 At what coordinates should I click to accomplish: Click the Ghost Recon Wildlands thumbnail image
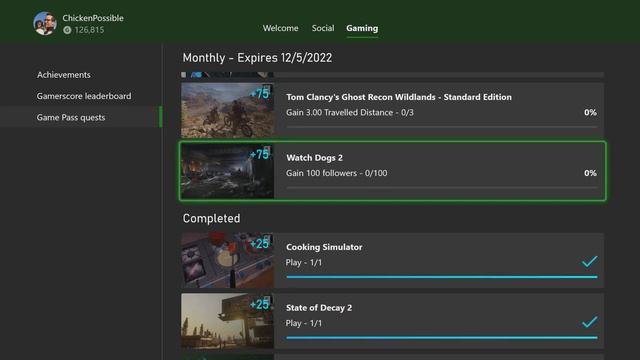tap(227, 110)
